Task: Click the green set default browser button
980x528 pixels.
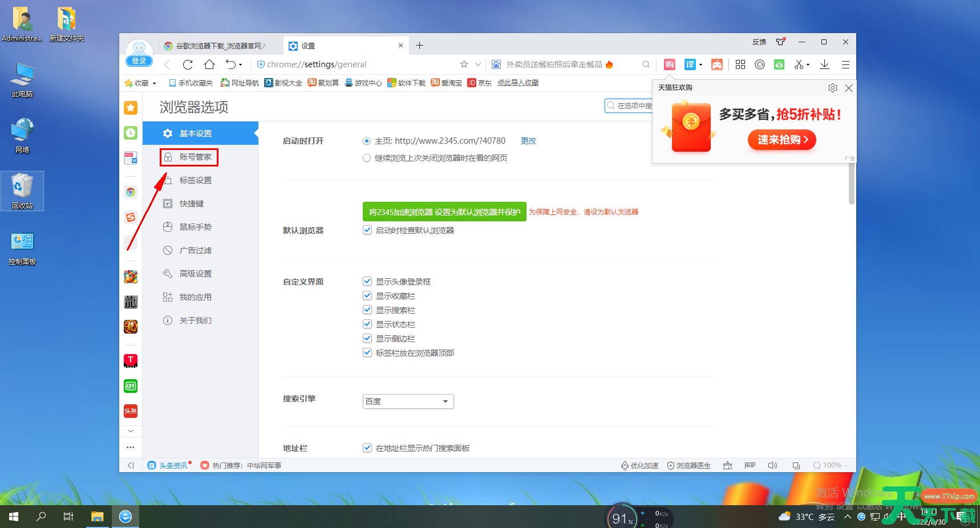Action: [444, 212]
